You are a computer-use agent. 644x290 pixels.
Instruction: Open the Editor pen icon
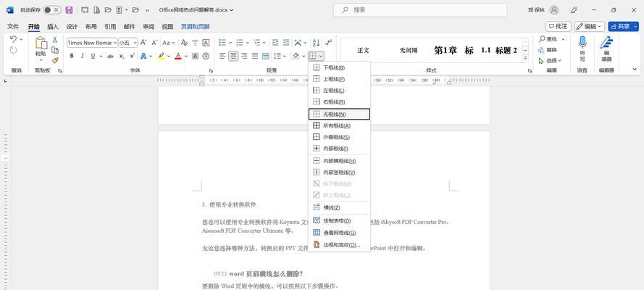(x=606, y=42)
